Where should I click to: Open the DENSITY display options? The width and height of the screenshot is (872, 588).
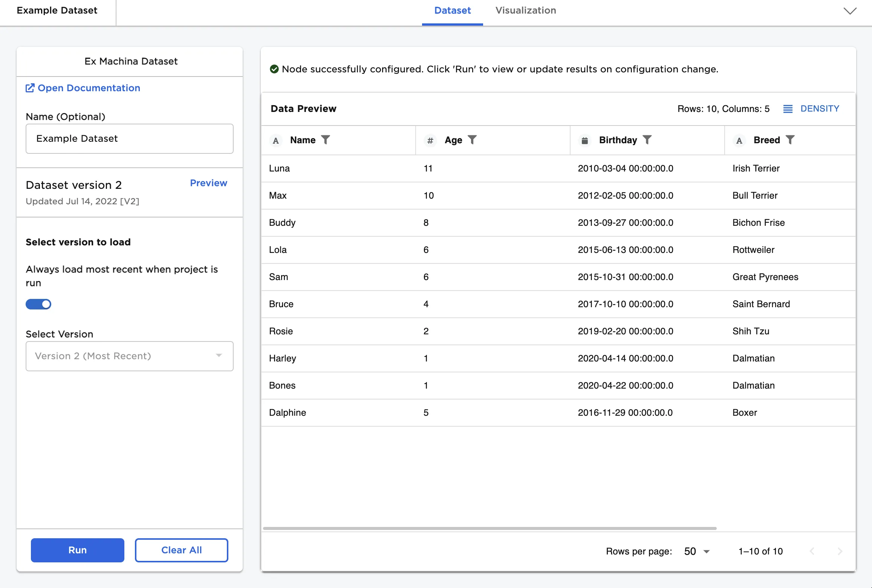coord(811,109)
